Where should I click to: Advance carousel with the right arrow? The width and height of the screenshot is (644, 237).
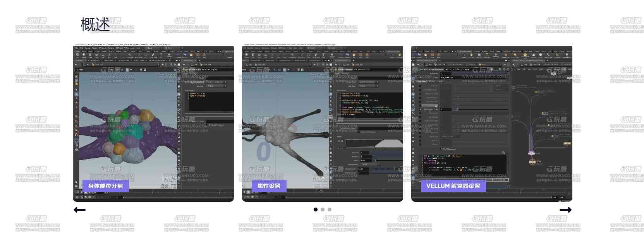(565, 210)
